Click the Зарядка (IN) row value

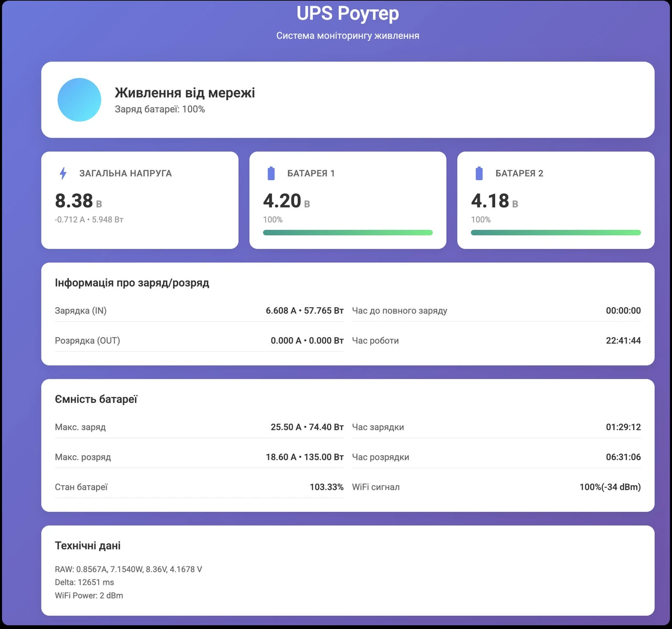304,311
